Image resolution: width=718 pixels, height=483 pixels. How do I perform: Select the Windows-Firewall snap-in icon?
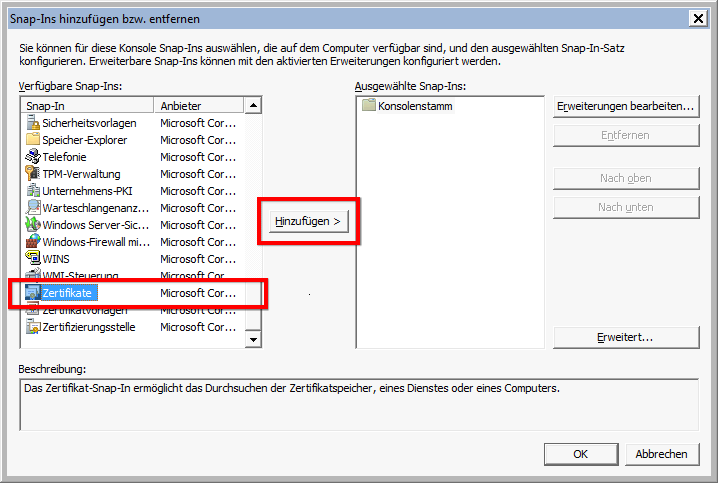click(32, 242)
